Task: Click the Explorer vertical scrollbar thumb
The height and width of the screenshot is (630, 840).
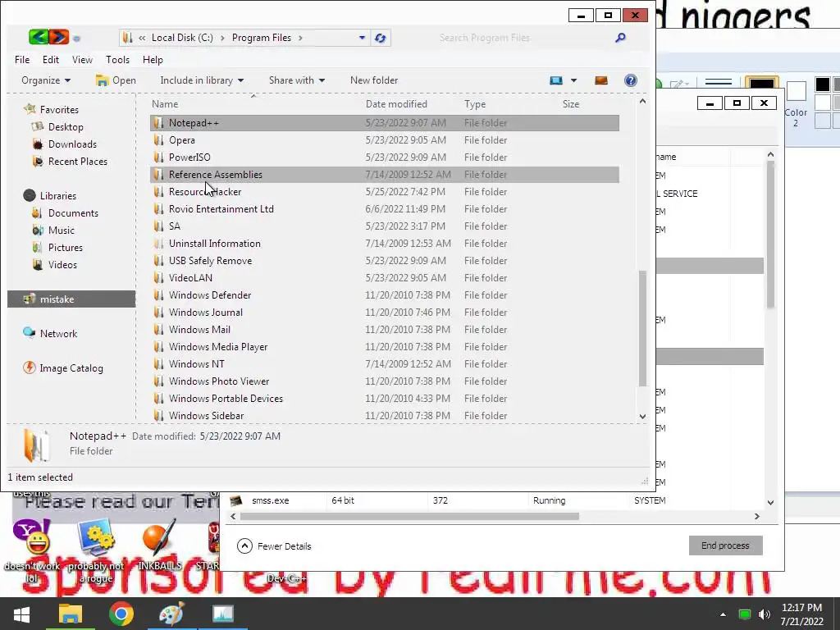Action: click(642, 328)
